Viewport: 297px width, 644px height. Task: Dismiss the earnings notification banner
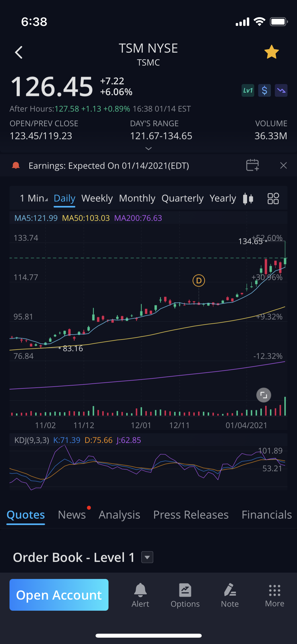point(283,165)
